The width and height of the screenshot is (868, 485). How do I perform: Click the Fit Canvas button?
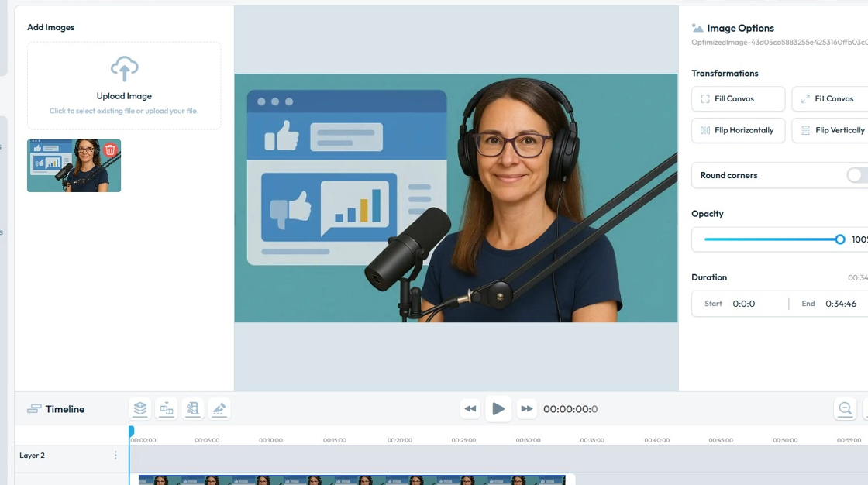pyautogui.click(x=830, y=98)
